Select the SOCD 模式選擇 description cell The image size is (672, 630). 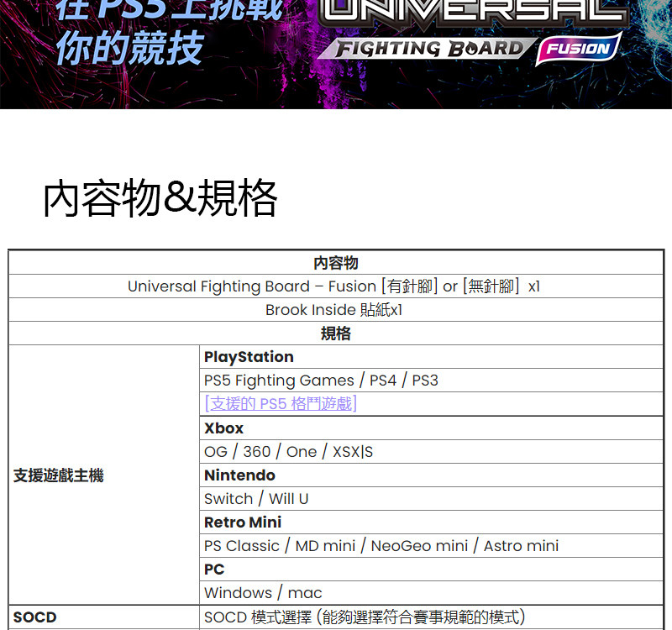(x=431, y=617)
